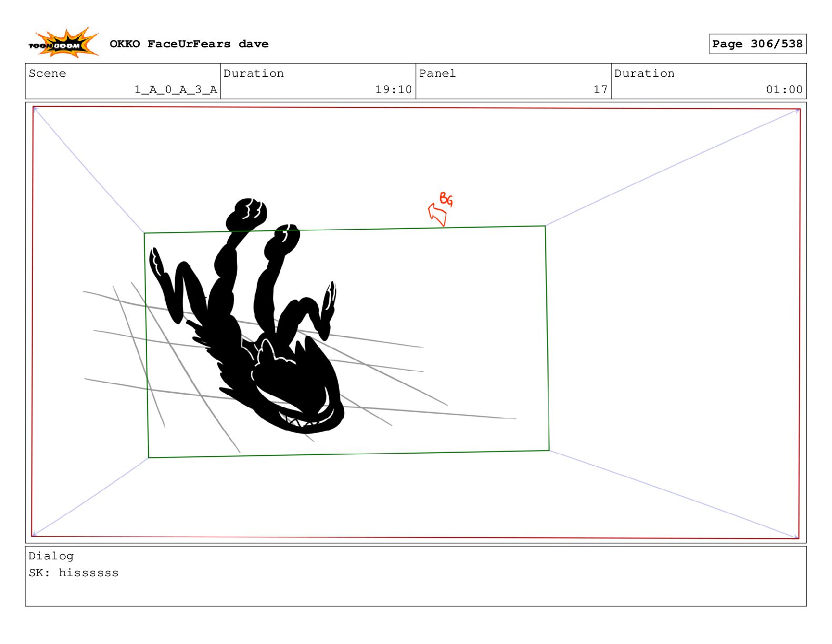Click the 'Dialog' label

pyautogui.click(x=51, y=556)
